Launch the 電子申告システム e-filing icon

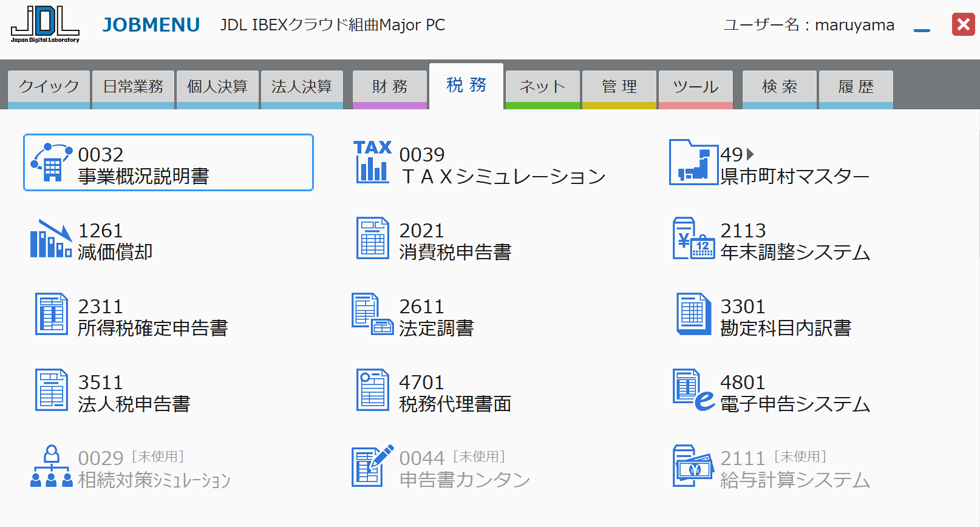click(693, 390)
